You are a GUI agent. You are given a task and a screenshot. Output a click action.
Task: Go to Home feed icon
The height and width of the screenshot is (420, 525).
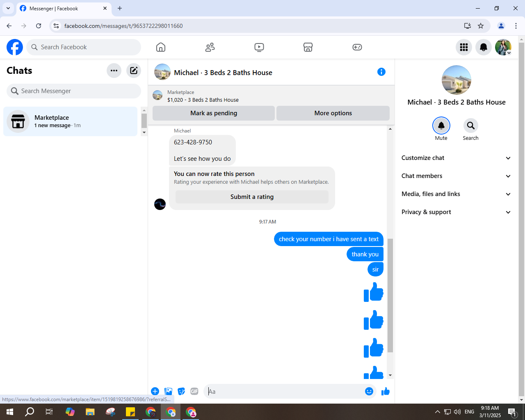[x=161, y=47]
